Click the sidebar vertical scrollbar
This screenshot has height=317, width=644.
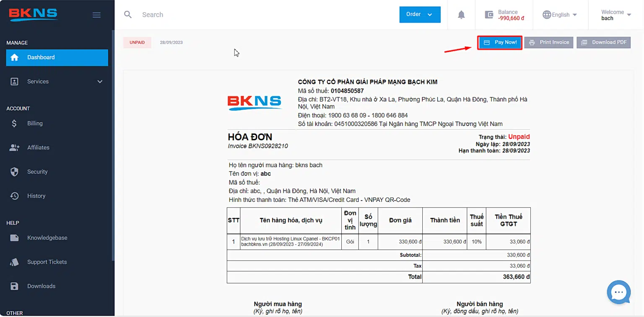pos(113,145)
